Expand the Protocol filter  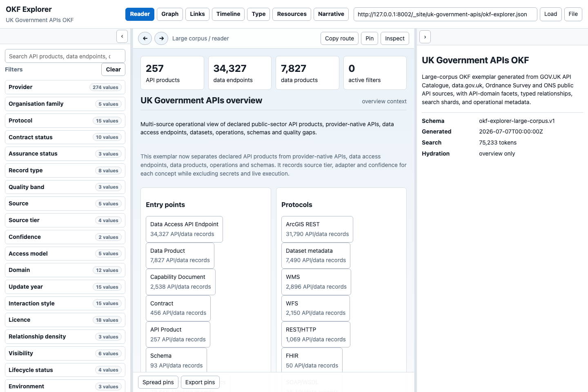pos(65,120)
